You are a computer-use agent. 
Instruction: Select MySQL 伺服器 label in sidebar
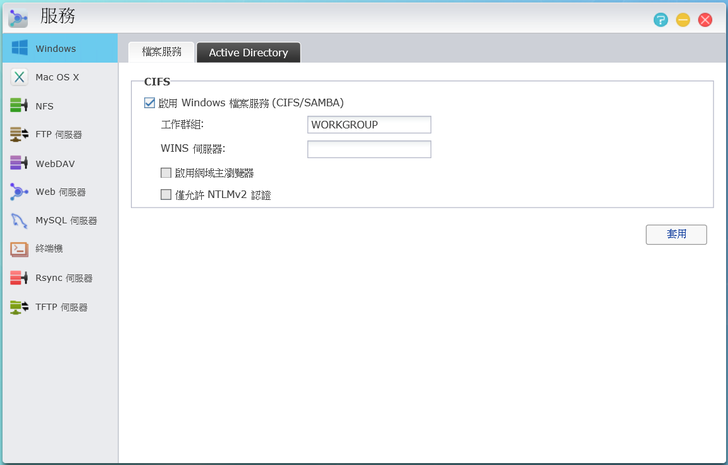(x=66, y=220)
